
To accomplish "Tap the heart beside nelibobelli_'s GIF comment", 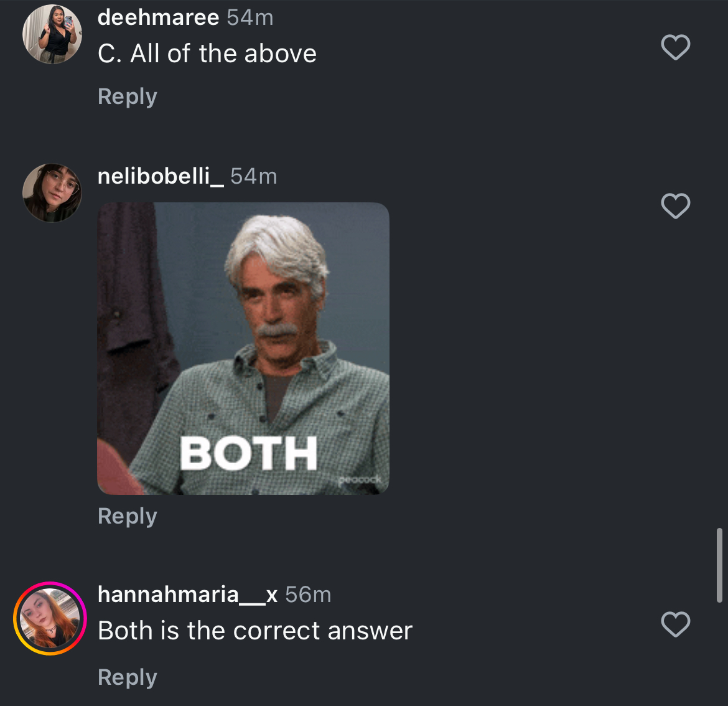I will coord(676,206).
